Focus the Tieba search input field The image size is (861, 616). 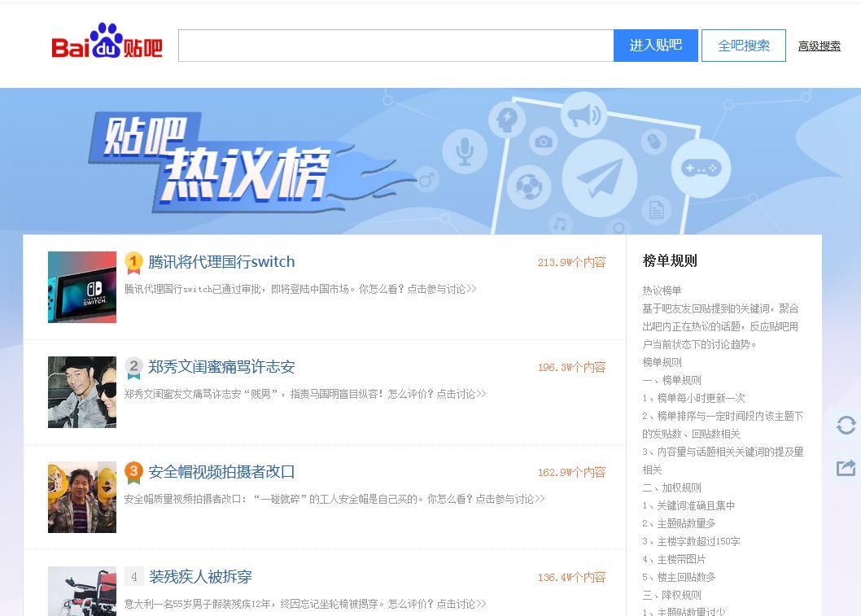pyautogui.click(x=396, y=46)
